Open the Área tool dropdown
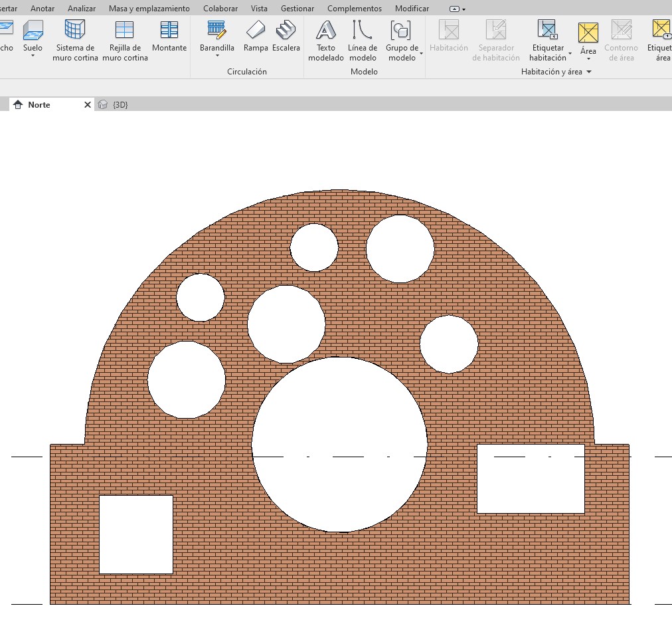Image resolution: width=672 pixels, height=628 pixels. [588, 60]
